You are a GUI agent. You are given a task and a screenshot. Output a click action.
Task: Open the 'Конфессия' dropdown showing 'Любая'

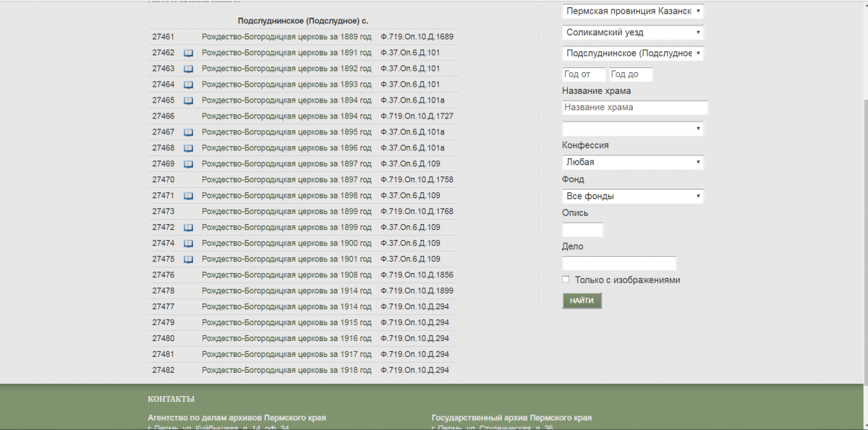(x=632, y=163)
